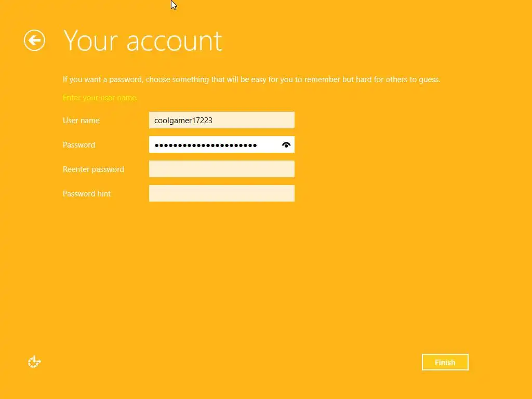
Task: Click the Password hint input box
Action: pyautogui.click(x=221, y=193)
